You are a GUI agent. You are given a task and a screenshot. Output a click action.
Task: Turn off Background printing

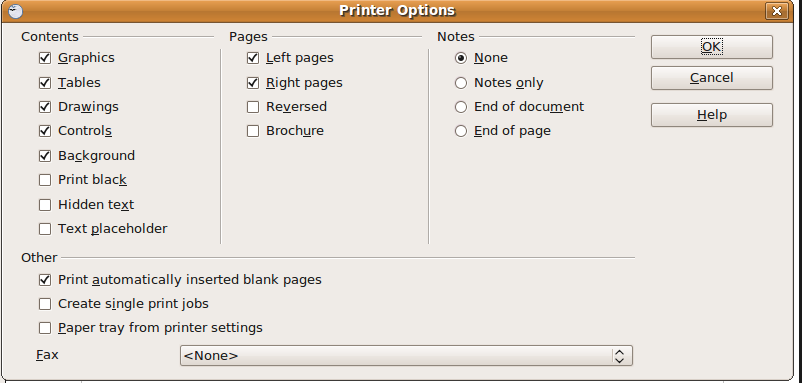point(45,155)
